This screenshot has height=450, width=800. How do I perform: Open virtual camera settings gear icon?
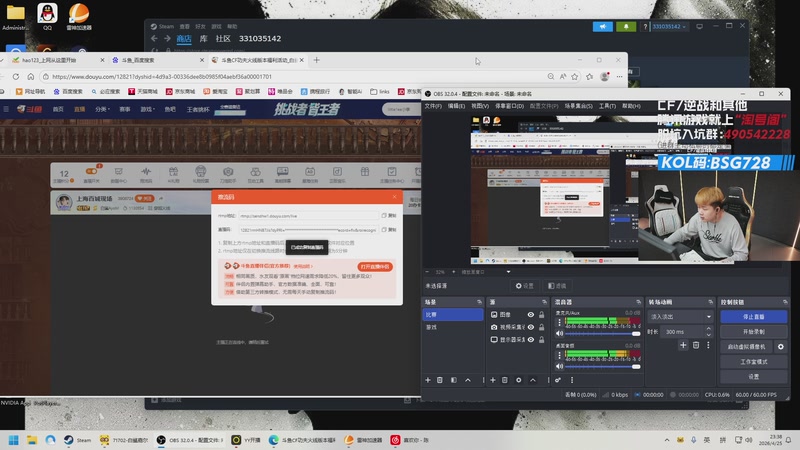coord(781,346)
